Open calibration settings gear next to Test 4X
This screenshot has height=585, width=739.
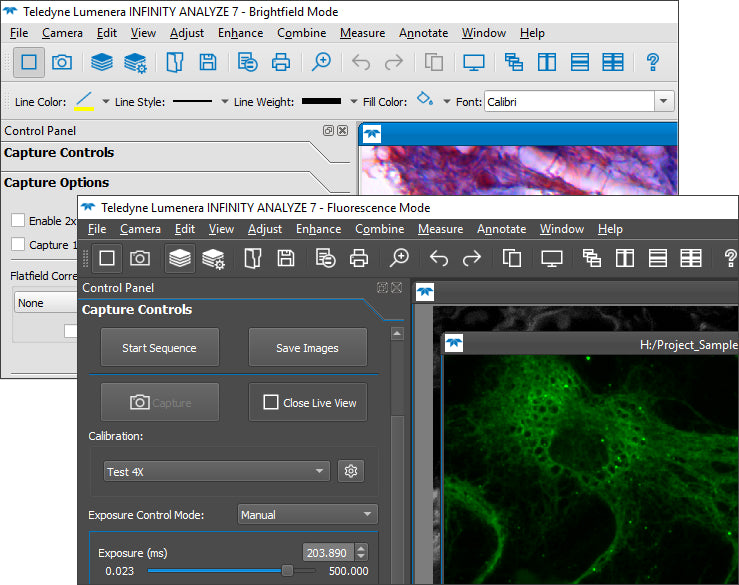coord(350,471)
